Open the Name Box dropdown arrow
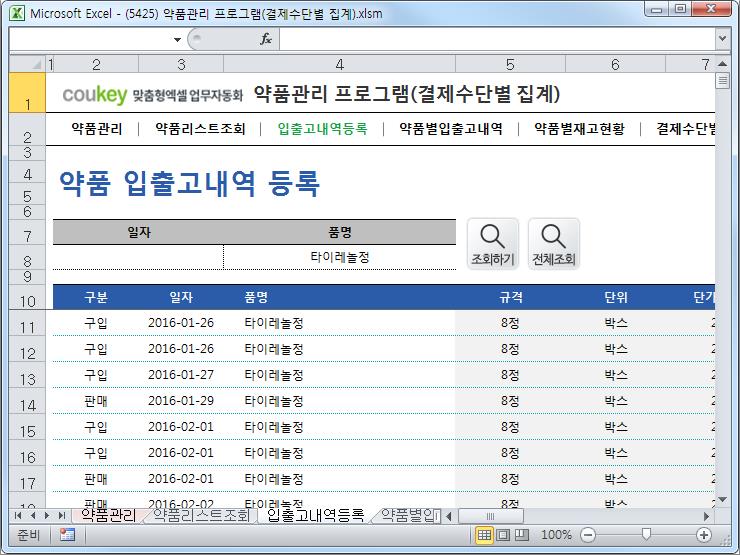The width and height of the screenshot is (740, 555). click(x=177, y=39)
